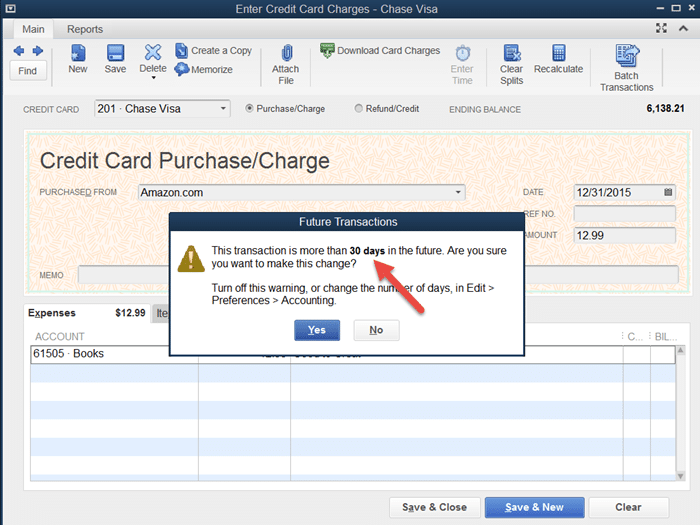Screen dimensions: 700x525
Task: Select the Refund/Credit radio button
Action: (x=358, y=108)
